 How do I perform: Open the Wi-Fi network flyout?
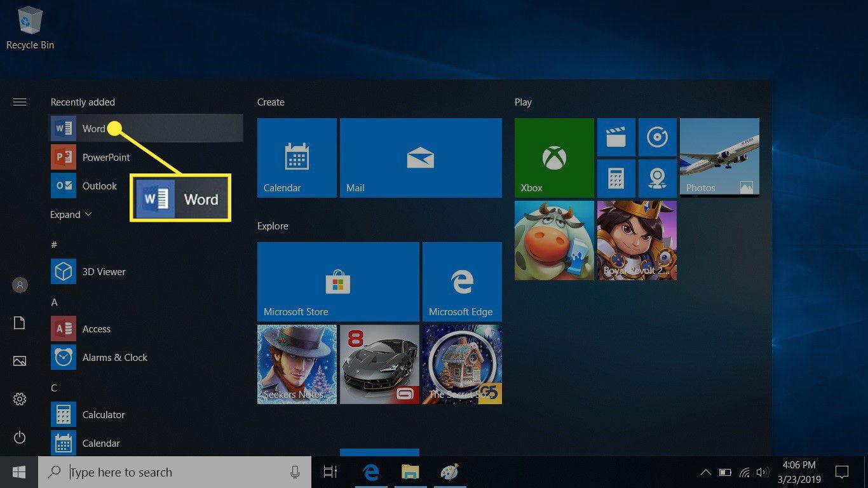click(x=745, y=472)
